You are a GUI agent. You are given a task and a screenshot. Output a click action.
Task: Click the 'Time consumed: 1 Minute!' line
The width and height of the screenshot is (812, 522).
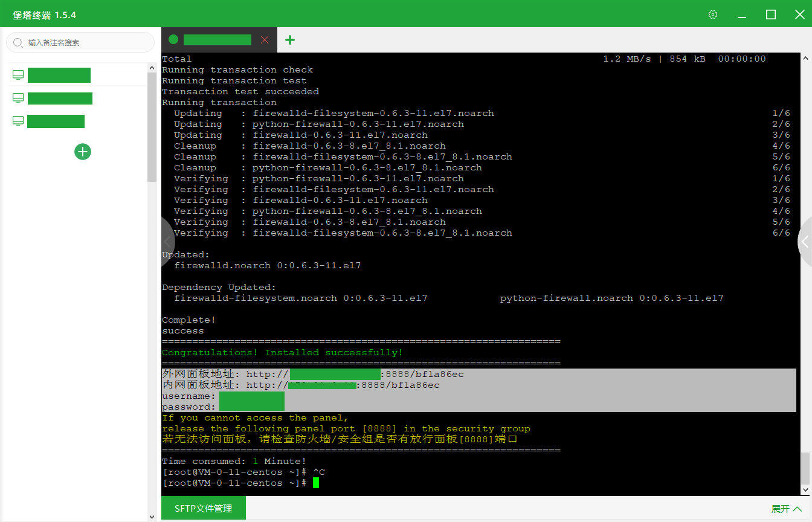coord(234,461)
